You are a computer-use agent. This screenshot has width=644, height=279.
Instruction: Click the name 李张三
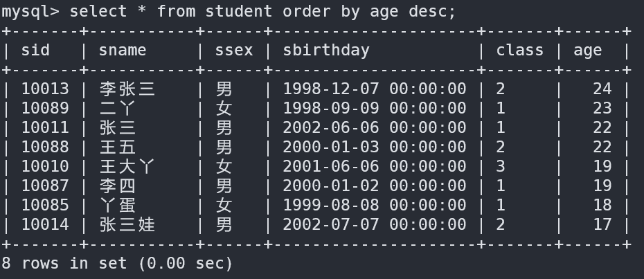pyautogui.click(x=127, y=89)
